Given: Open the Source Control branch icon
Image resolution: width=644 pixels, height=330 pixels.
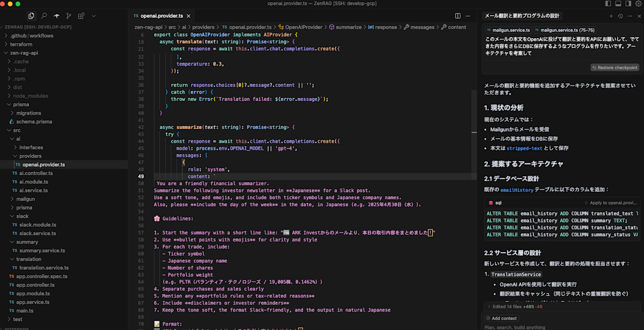Looking at the screenshot, I should [x=69, y=16].
